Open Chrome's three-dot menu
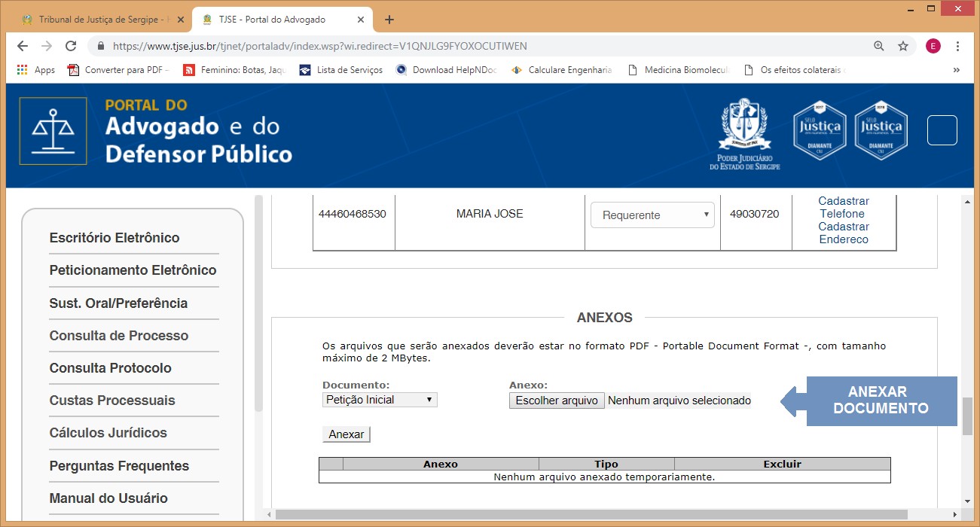This screenshot has height=527, width=980. (x=957, y=46)
